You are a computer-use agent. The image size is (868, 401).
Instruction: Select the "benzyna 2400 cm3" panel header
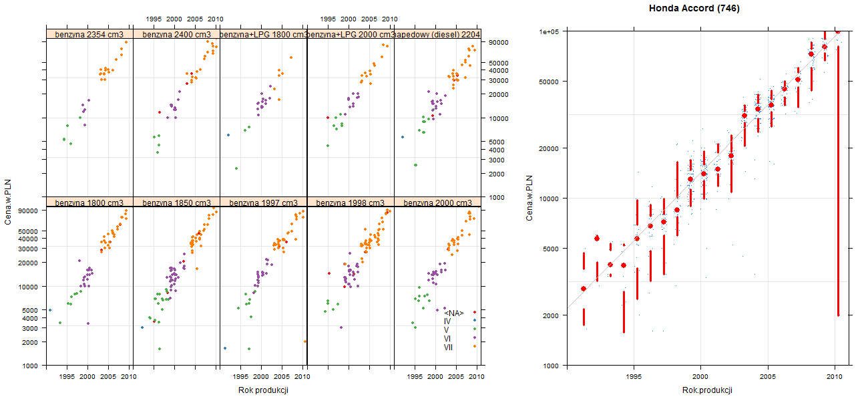point(176,34)
